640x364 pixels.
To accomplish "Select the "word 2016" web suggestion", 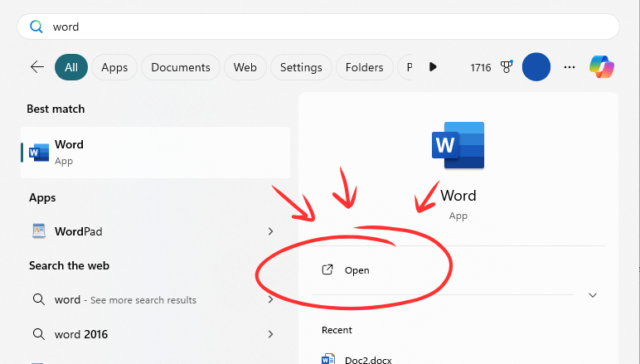I will [156, 334].
